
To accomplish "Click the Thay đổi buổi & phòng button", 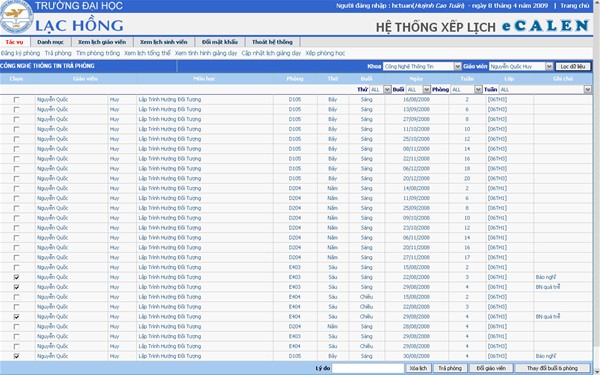I will tap(552, 368).
